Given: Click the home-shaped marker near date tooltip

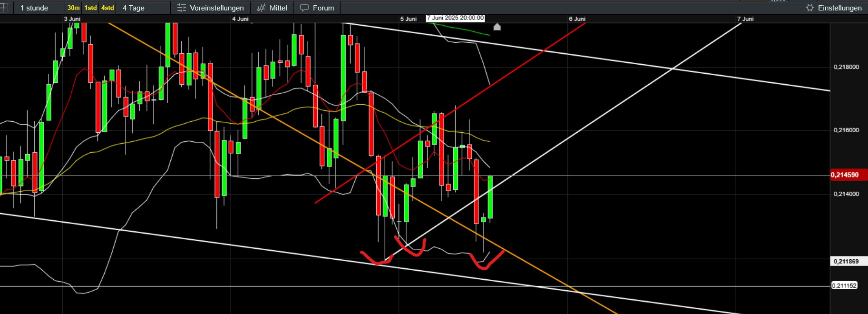Looking at the screenshot, I should click(x=497, y=27).
